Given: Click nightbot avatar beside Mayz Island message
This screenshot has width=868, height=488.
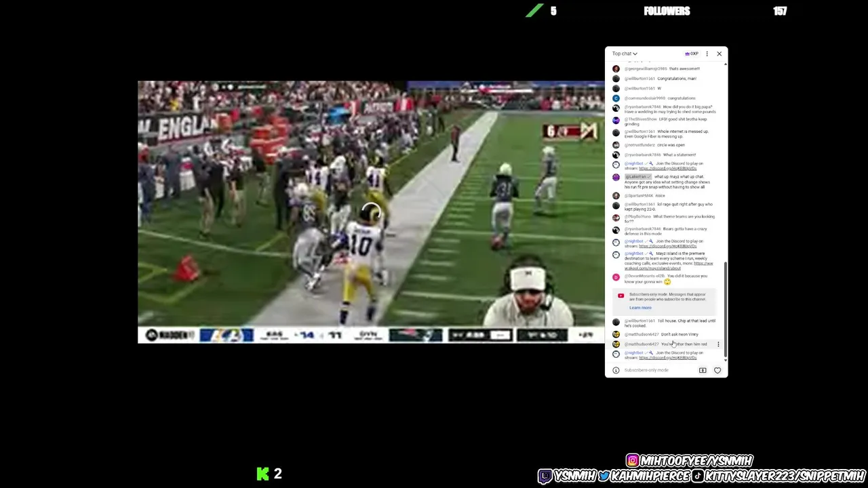Looking at the screenshot, I should [x=616, y=255].
